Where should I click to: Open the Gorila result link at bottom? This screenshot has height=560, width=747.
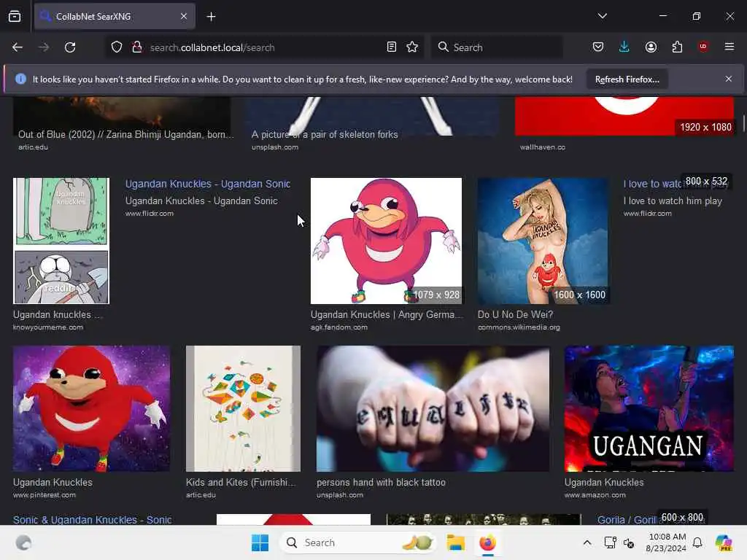coord(627,519)
